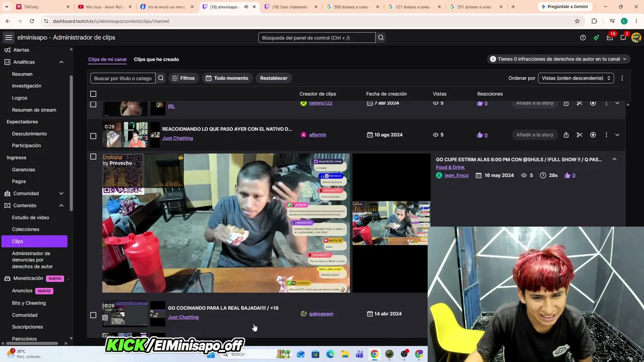
Task: Expand the alfarinh clip row details
Action: pyautogui.click(x=617, y=135)
